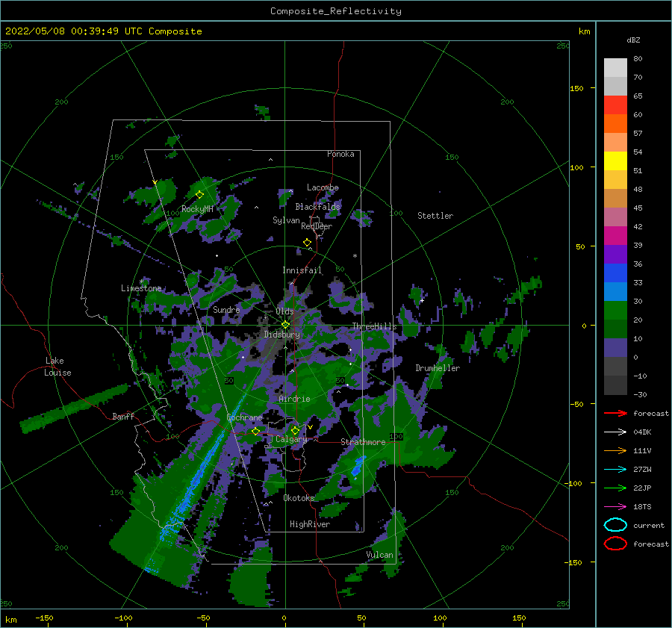Click the Airdrie label

click(x=294, y=399)
